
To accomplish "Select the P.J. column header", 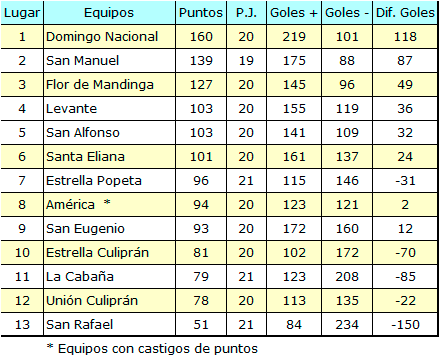I will [246, 13].
